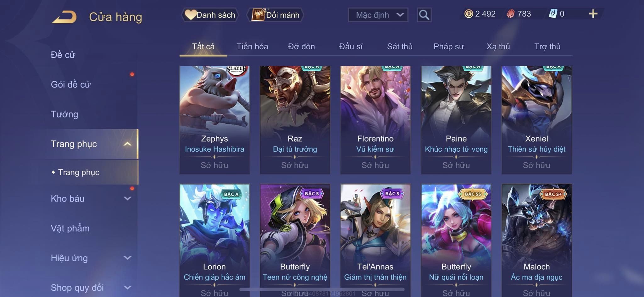Open the Tướng sidebar menu item
644x297 pixels.
coord(64,114)
